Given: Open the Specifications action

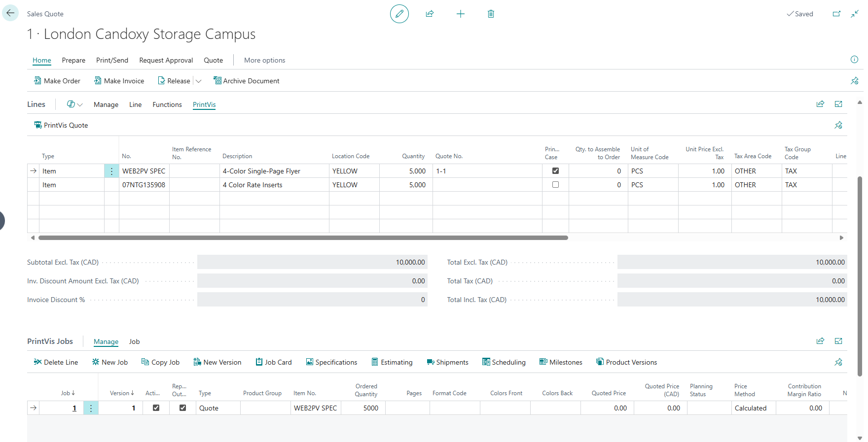Looking at the screenshot, I should pyautogui.click(x=331, y=362).
